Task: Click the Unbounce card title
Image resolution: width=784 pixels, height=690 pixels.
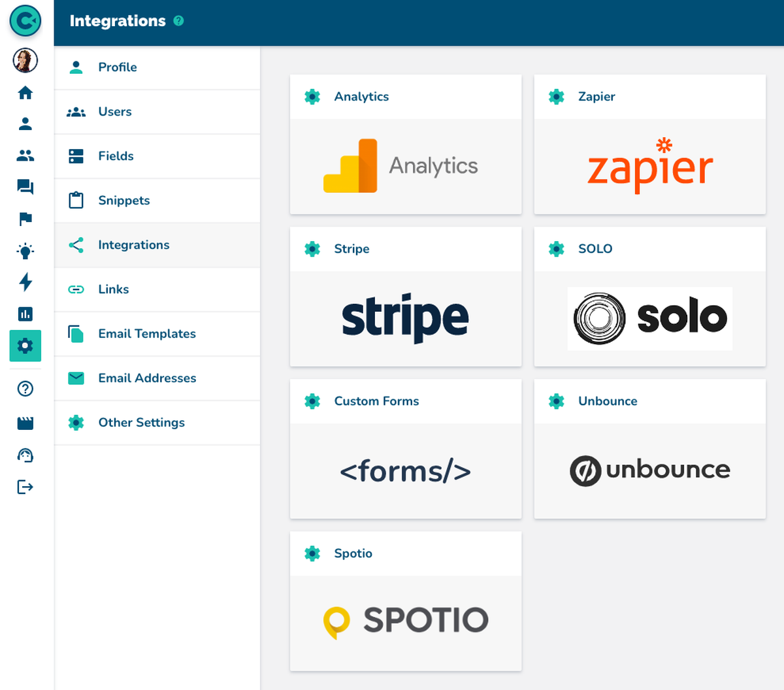Action: pos(608,401)
